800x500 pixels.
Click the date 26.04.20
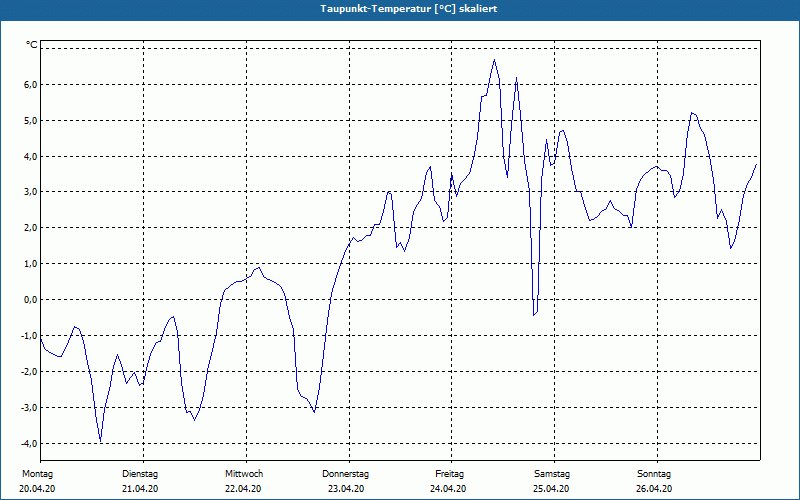654,489
